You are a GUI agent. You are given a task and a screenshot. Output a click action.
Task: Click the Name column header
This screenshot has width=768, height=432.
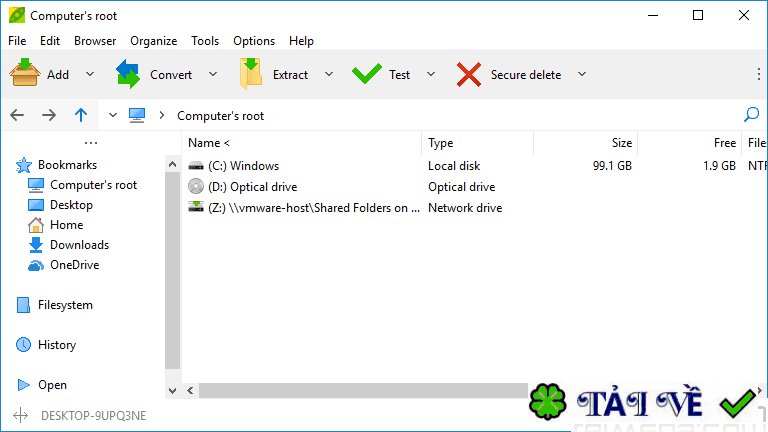pos(209,143)
